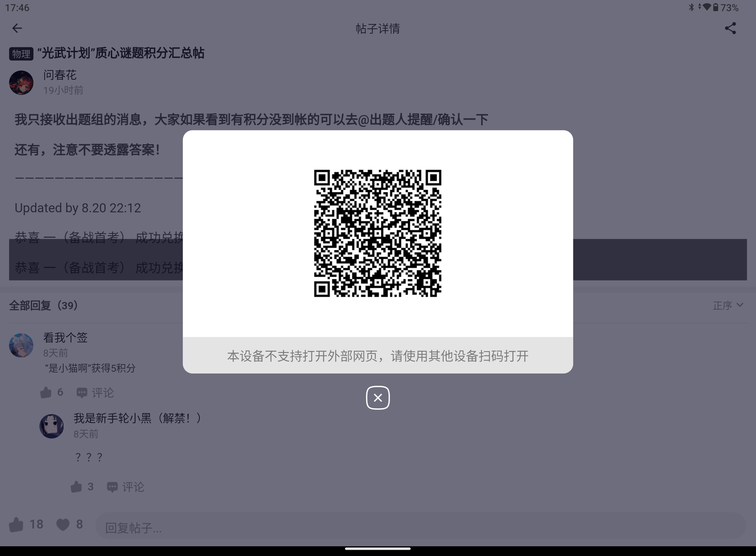Tap the Bluetooth status icon

tap(691, 7)
